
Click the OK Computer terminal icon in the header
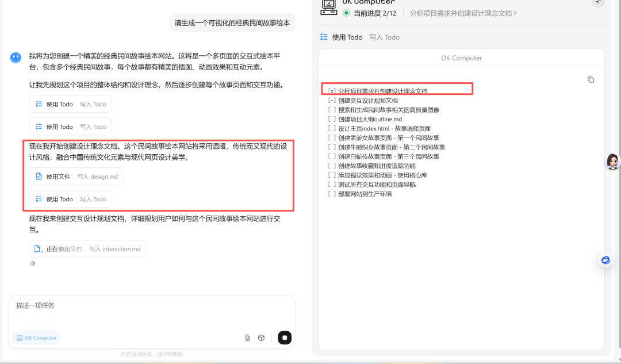328,6
